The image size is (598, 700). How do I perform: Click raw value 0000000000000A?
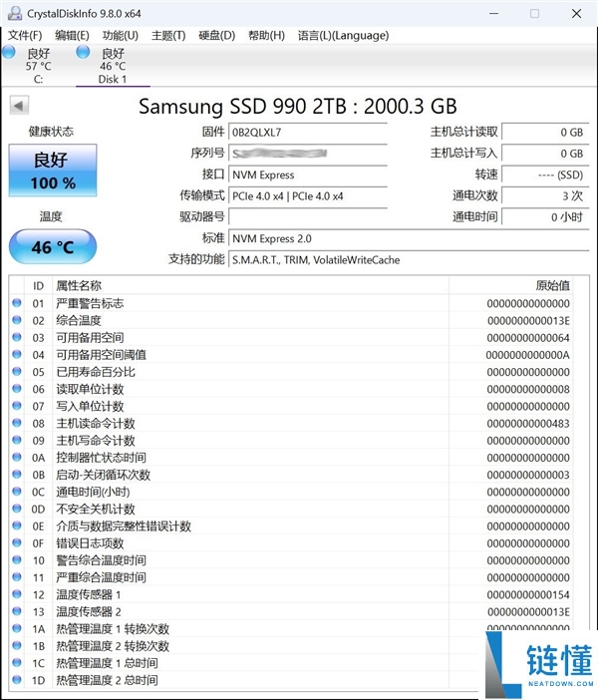tap(528, 355)
